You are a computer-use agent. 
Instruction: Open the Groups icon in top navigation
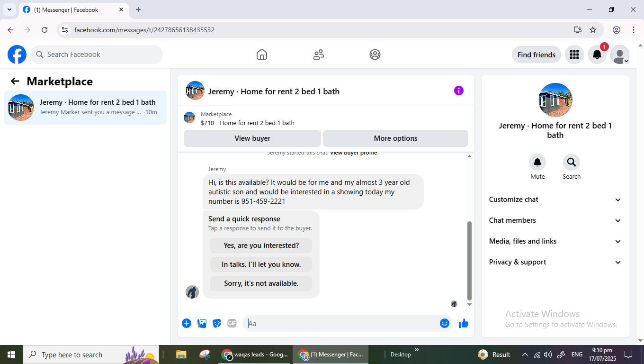tap(375, 55)
